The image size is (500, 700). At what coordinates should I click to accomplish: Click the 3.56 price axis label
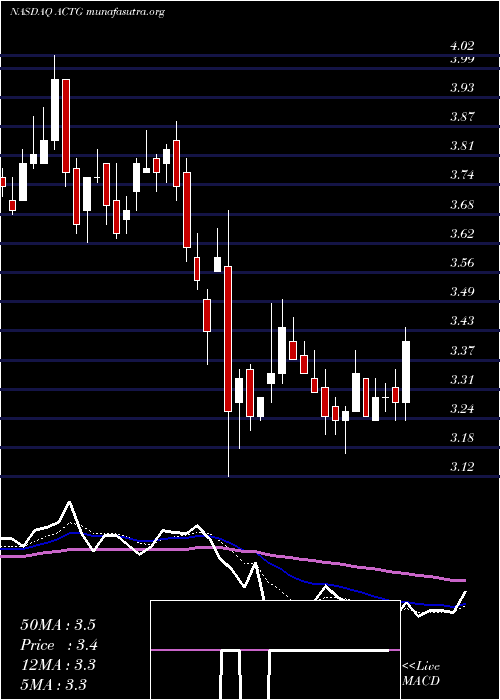click(x=462, y=262)
